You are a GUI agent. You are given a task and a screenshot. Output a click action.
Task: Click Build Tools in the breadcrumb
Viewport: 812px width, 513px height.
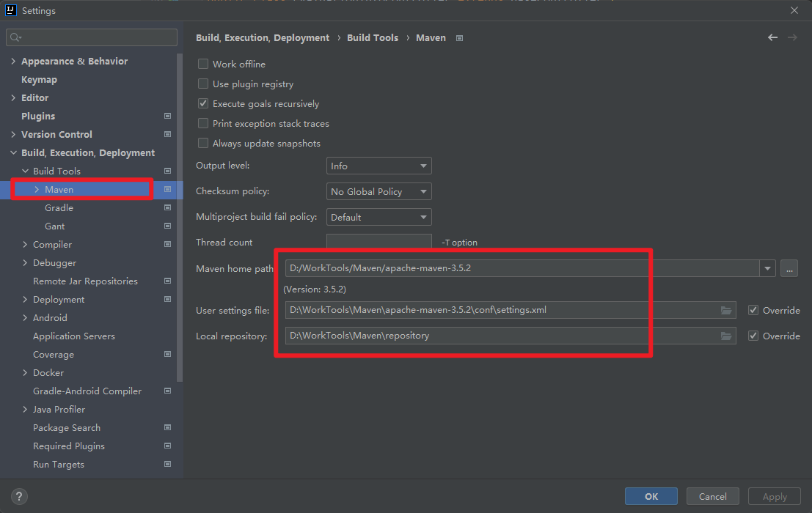coord(373,38)
